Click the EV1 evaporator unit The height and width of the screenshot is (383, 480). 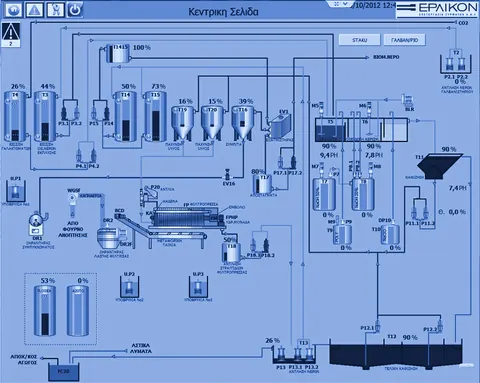point(280,127)
